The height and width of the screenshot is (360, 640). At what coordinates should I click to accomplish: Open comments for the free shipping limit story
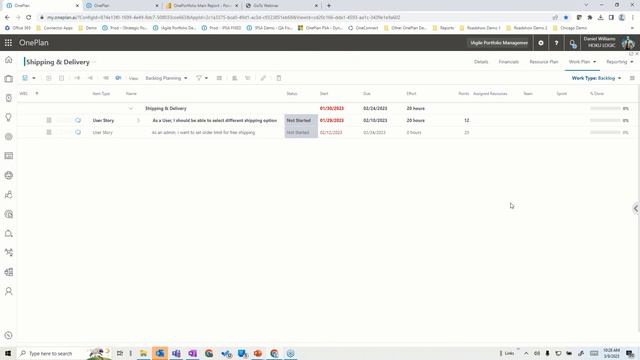click(78, 133)
